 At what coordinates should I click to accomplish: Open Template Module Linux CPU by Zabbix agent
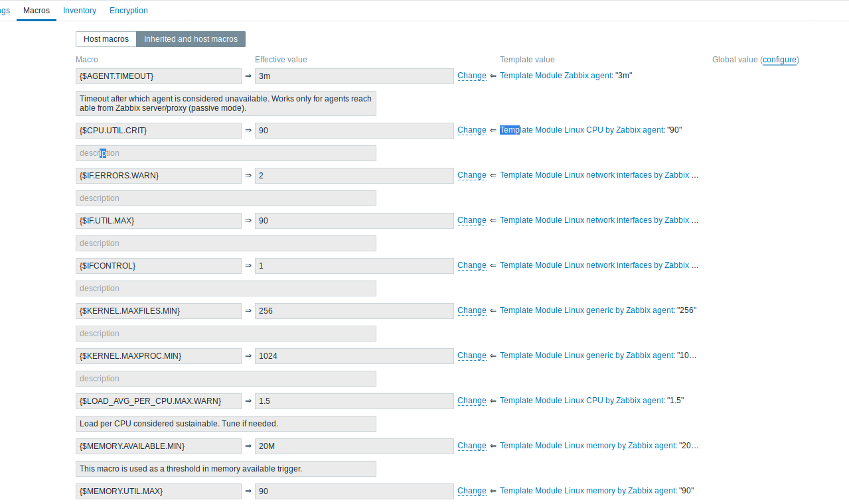pos(581,130)
